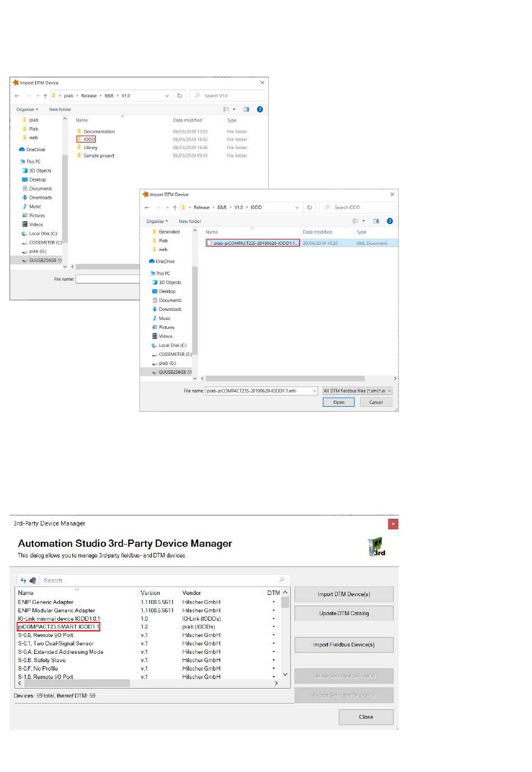Open the Organise menu in IODD dialog

click(157, 221)
